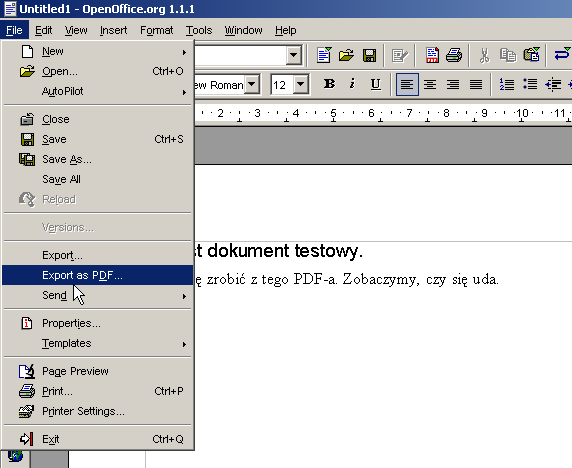Click the Copy toolbar icon
Image resolution: width=572 pixels, height=468 pixels.
click(x=508, y=55)
